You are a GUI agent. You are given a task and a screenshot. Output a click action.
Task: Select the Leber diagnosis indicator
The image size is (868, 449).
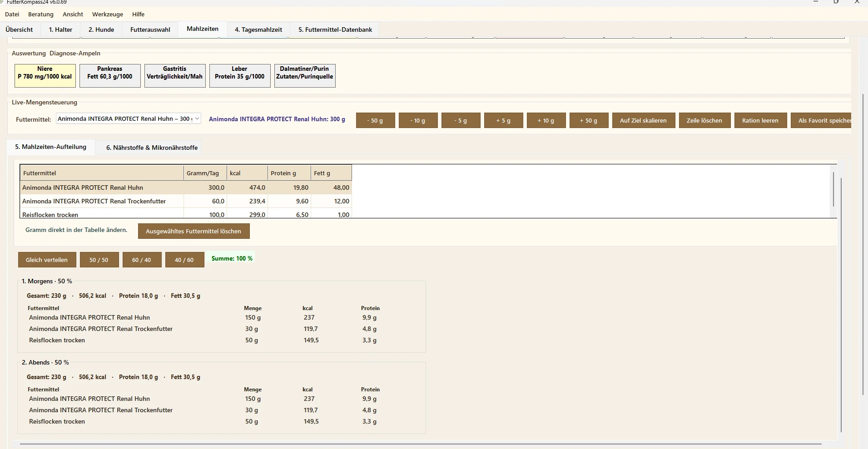click(x=240, y=76)
